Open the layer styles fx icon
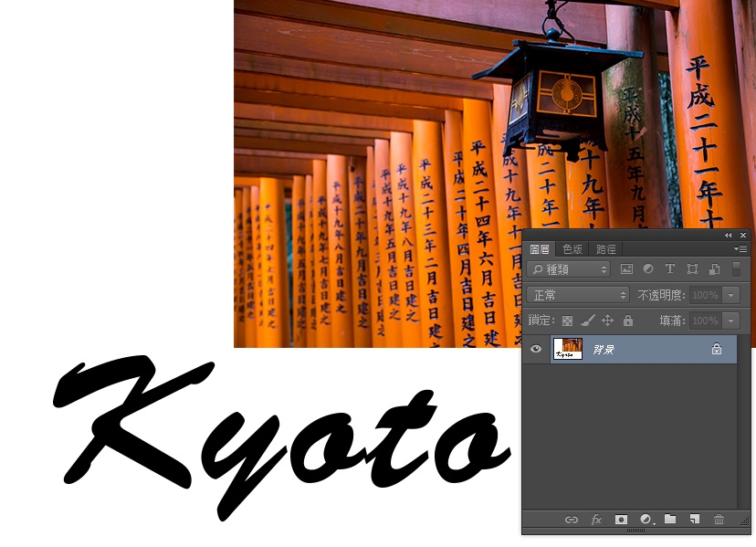The image size is (756, 547). pos(596,520)
